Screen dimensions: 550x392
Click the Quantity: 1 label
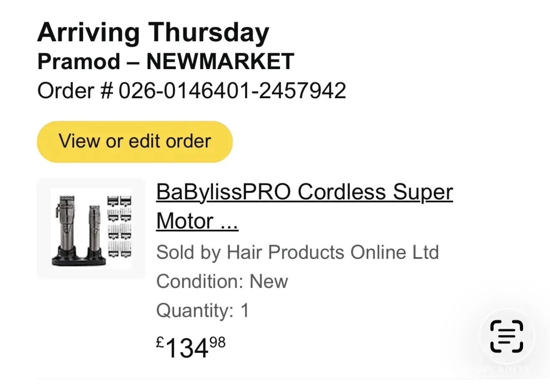[x=202, y=310]
